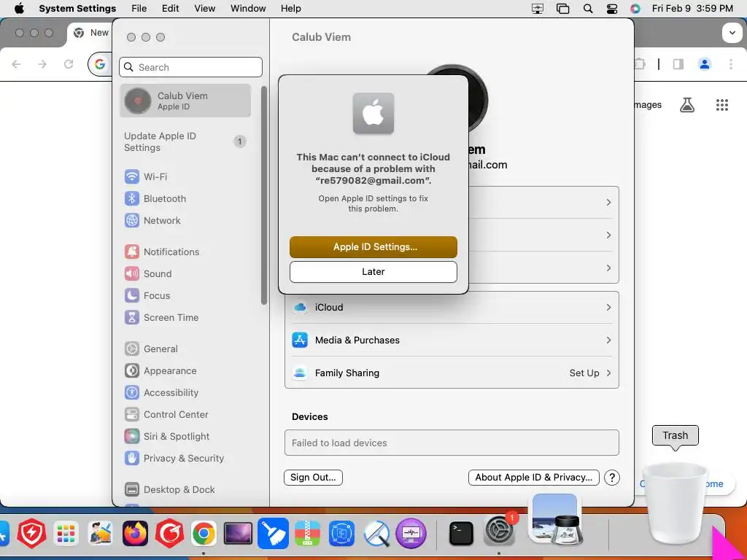
Task: Open Chrome profile avatar button
Action: (x=705, y=64)
